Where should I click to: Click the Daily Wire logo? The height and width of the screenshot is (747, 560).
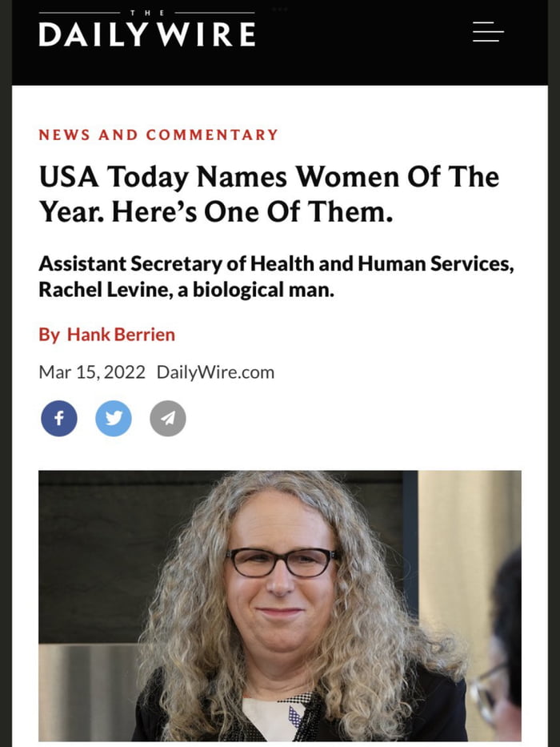(146, 34)
